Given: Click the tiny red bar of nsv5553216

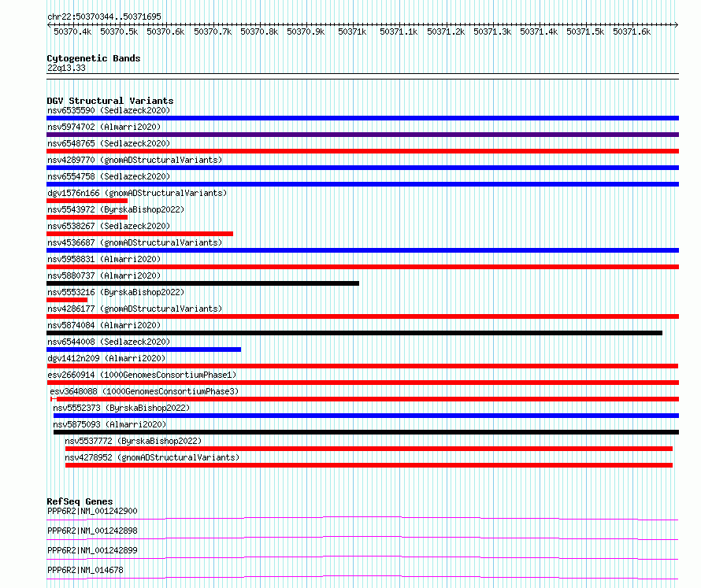Looking at the screenshot, I should click(x=67, y=300).
